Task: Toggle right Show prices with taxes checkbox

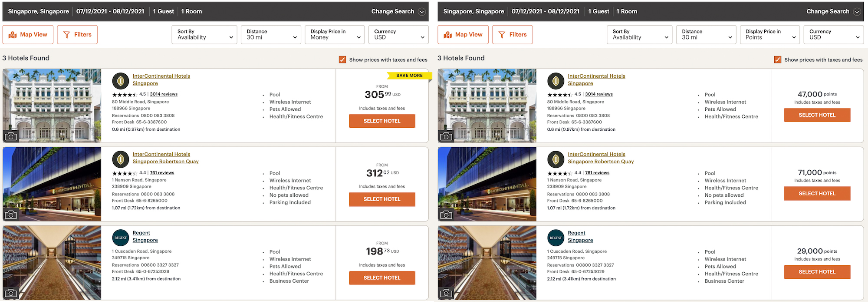Action: tap(778, 59)
